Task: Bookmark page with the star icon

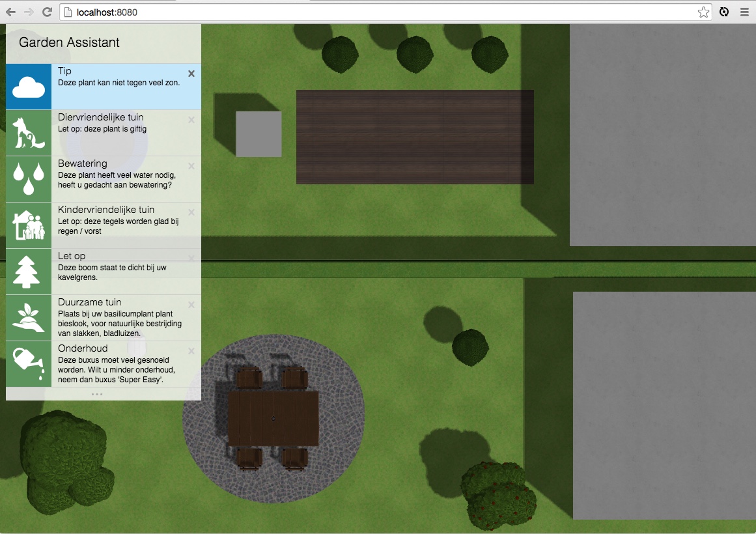Action: 703,12
